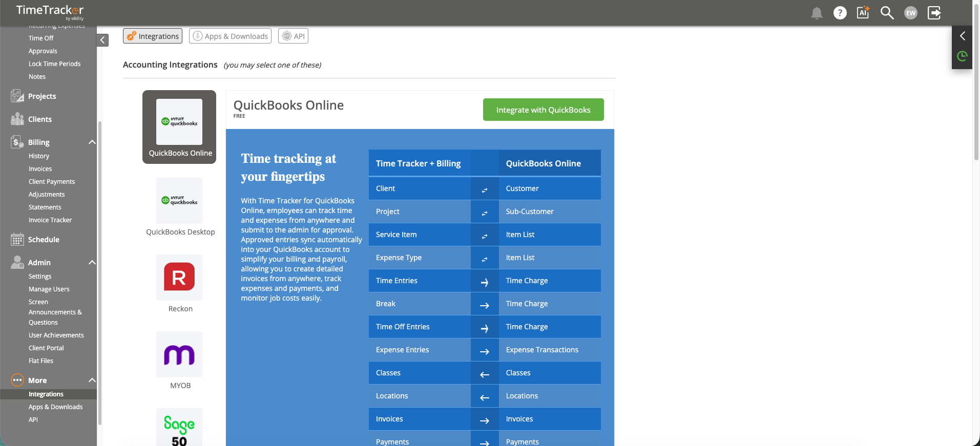The image size is (980, 446).
Task: Open API in sidebar
Action: [33, 420]
